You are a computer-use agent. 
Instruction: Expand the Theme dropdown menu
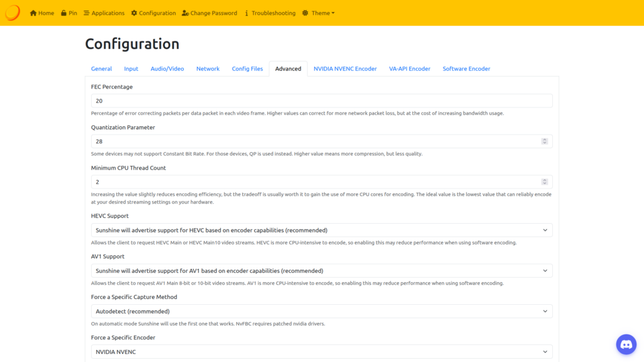pyautogui.click(x=319, y=13)
